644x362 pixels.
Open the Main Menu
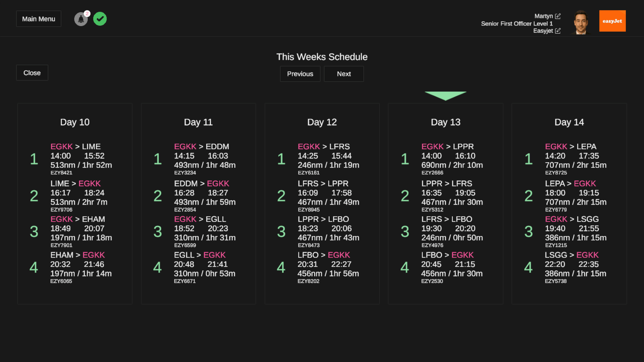tap(38, 19)
